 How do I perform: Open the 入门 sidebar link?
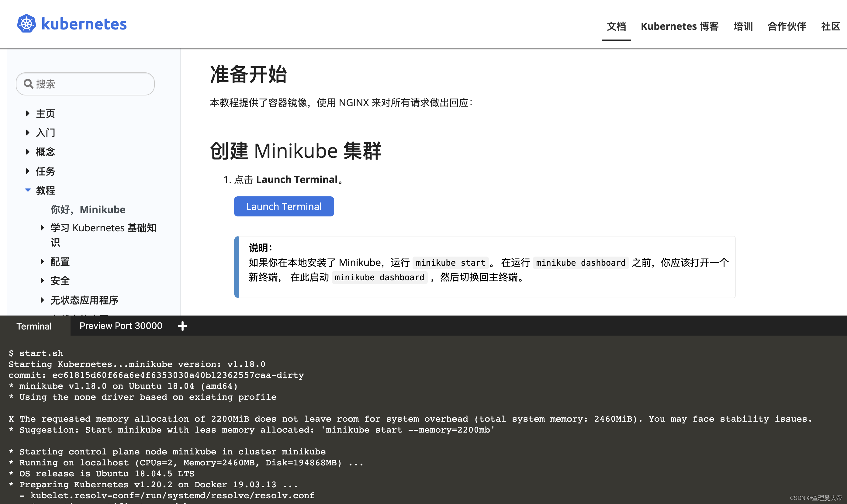(x=46, y=133)
